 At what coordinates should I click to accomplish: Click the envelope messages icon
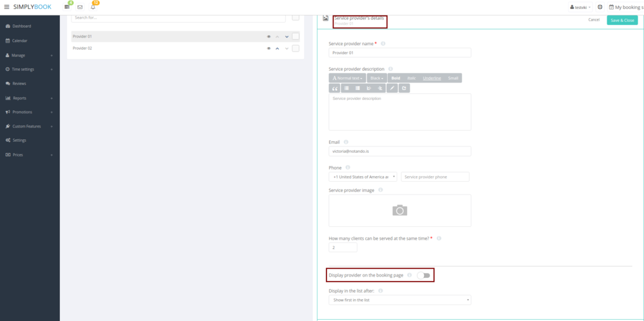(x=80, y=7)
